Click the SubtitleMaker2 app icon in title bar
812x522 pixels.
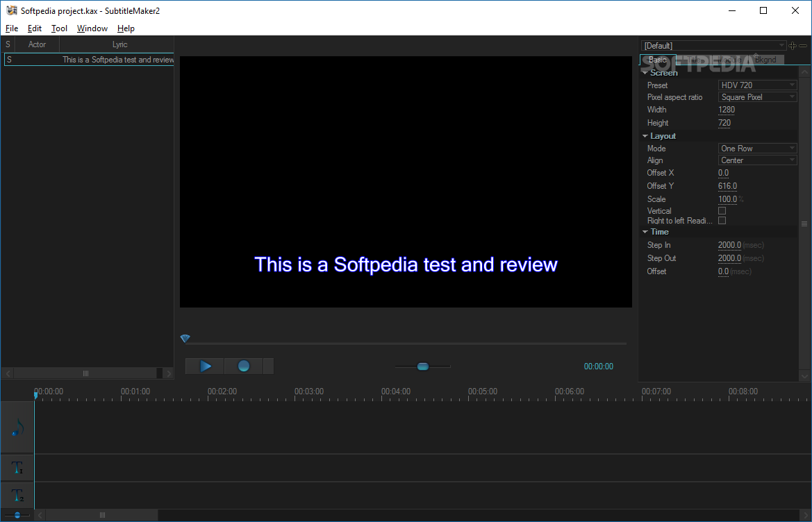pos(11,10)
